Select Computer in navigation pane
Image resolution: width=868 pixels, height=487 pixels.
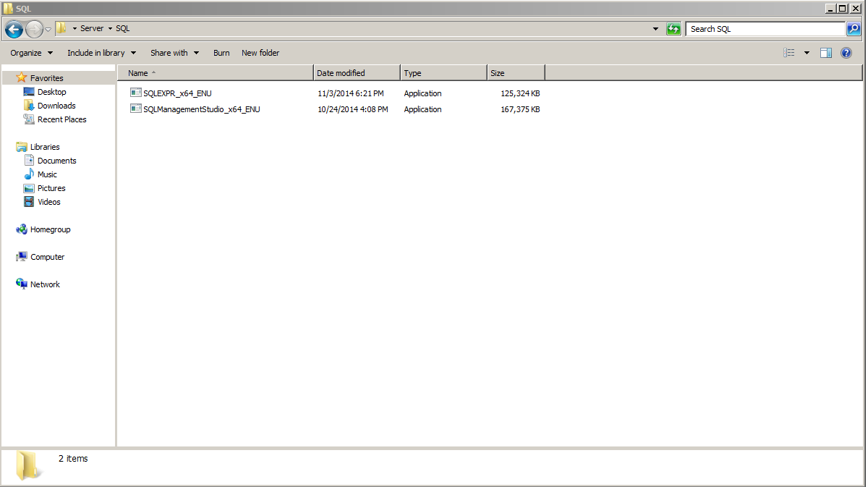[x=48, y=257]
